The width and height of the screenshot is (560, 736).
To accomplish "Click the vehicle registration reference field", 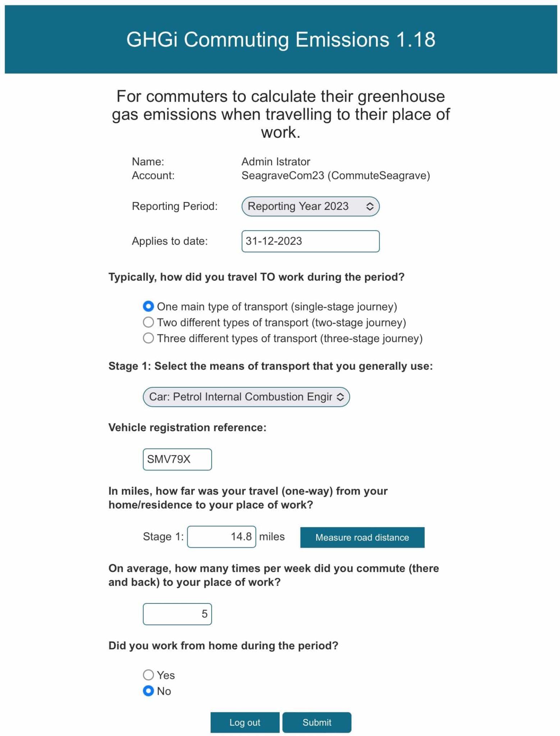I will pyautogui.click(x=177, y=459).
